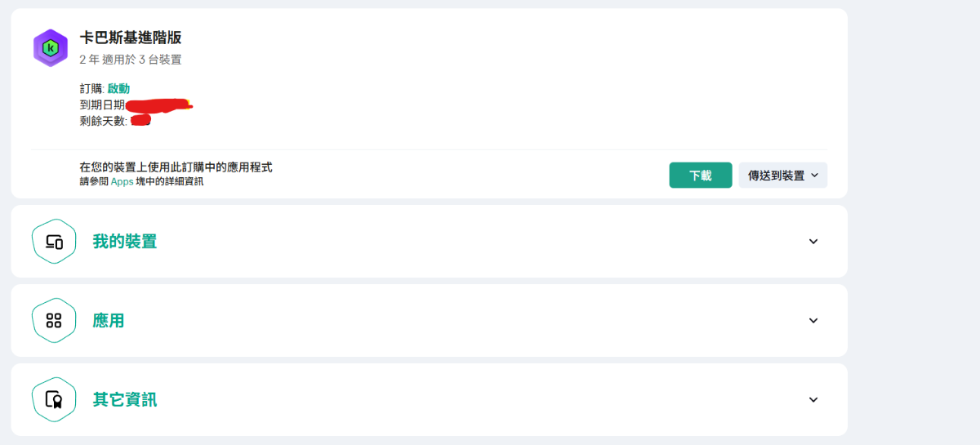Click the 啟動 subscription status link
This screenshot has height=445, width=980.
point(118,88)
